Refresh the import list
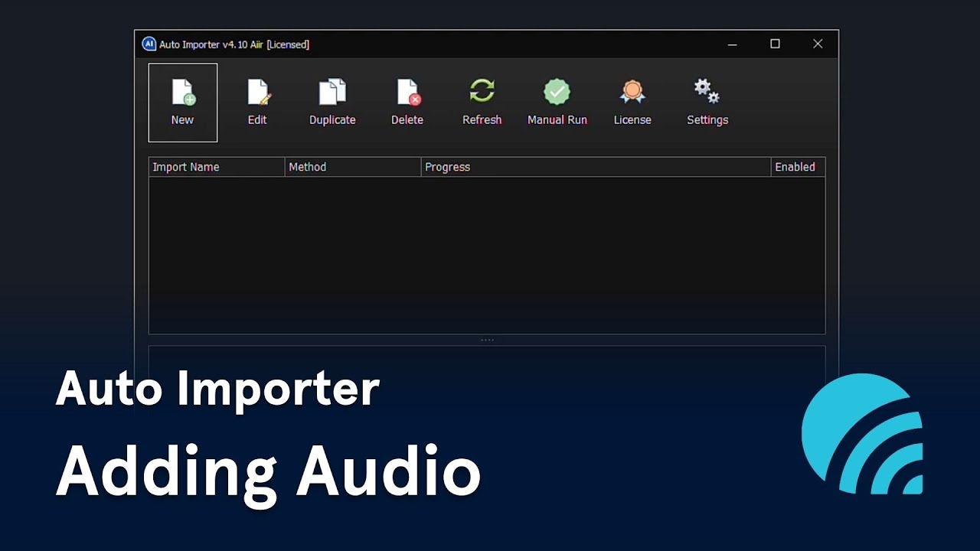This screenshot has width=980, height=551. click(482, 103)
